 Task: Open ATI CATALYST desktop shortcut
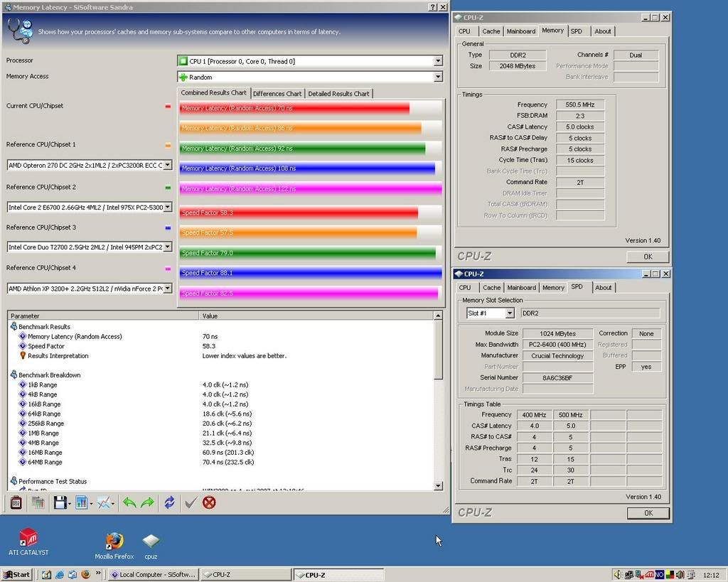coord(28,541)
